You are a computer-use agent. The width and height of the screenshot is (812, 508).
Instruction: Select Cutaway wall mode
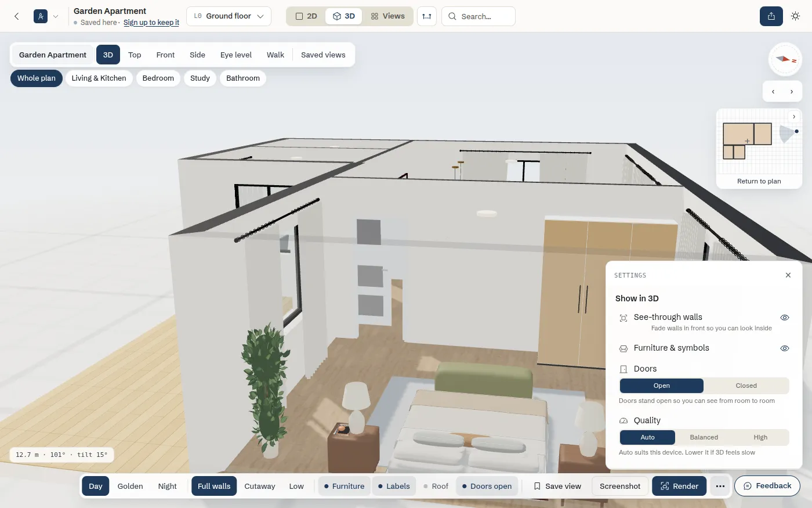tap(260, 486)
